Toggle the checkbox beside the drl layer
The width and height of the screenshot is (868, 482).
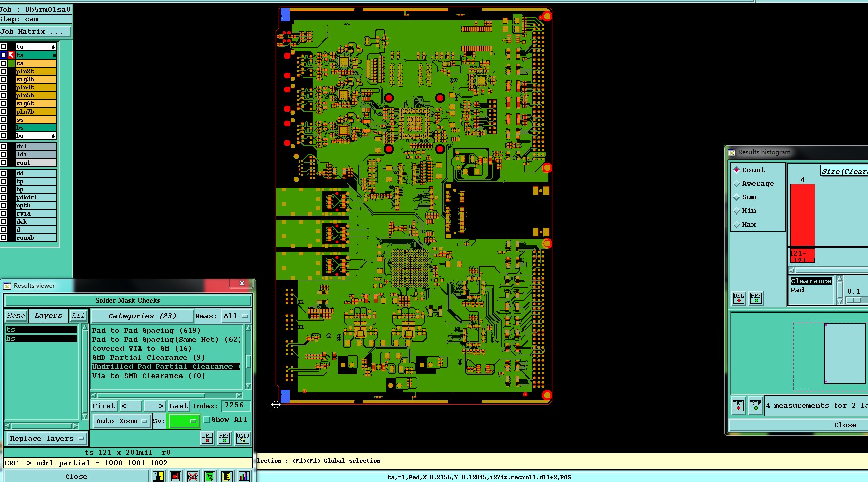coord(3,146)
